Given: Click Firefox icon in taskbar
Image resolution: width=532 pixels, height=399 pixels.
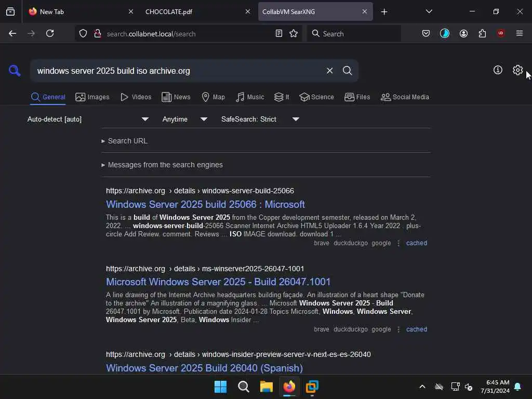Looking at the screenshot, I should coord(289,387).
